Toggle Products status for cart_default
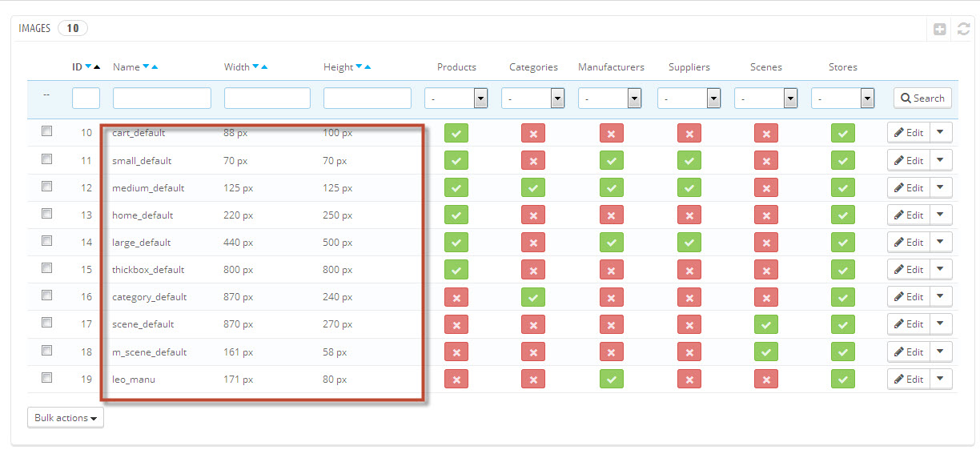 tap(456, 133)
